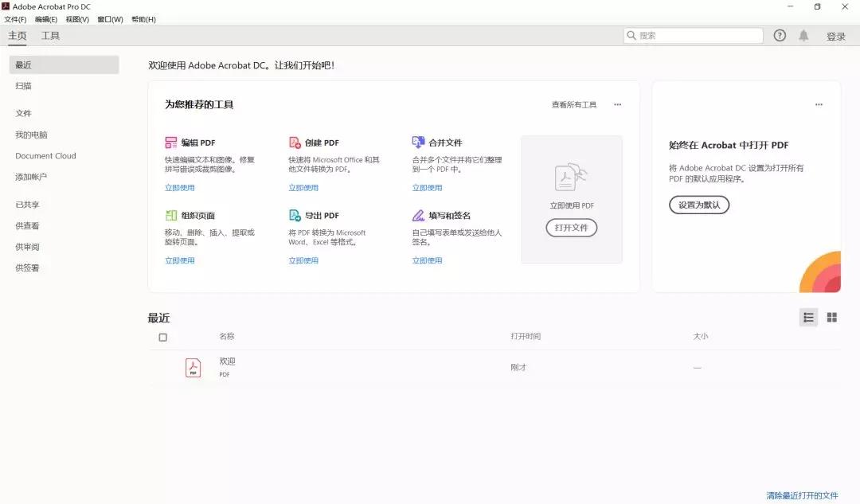Screen dimensions: 860x504
Task: Expand the ellipsis menu next to 查看所有工具
Action: (618, 104)
